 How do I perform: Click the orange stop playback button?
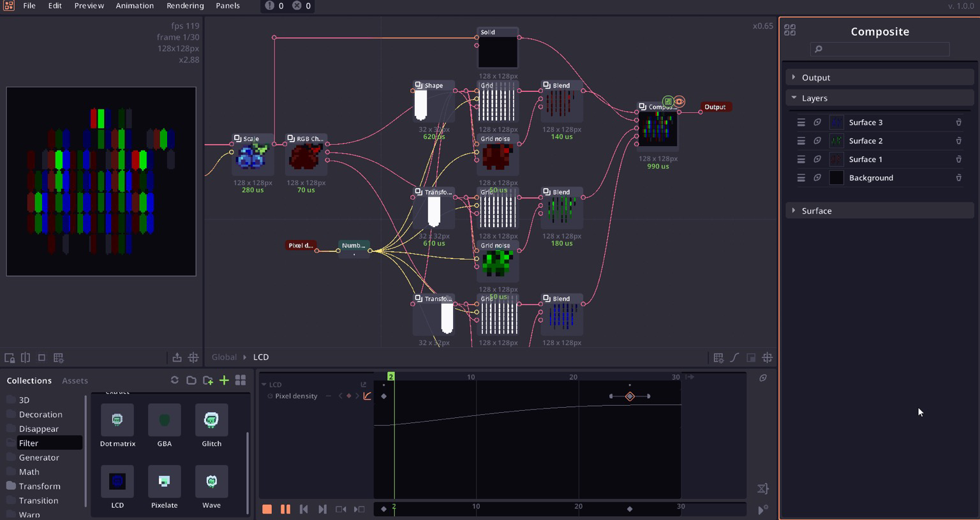[267, 509]
